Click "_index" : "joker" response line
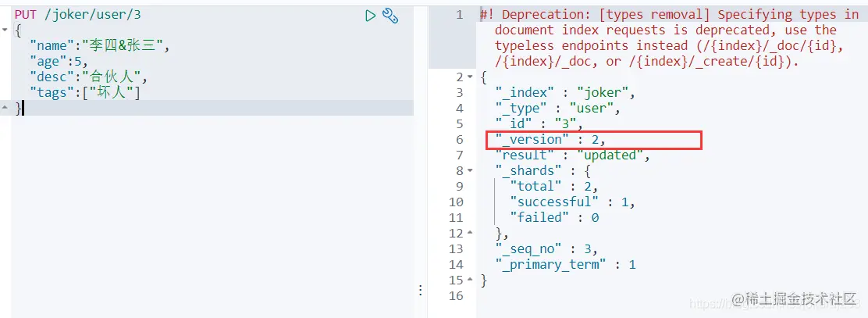 click(565, 92)
